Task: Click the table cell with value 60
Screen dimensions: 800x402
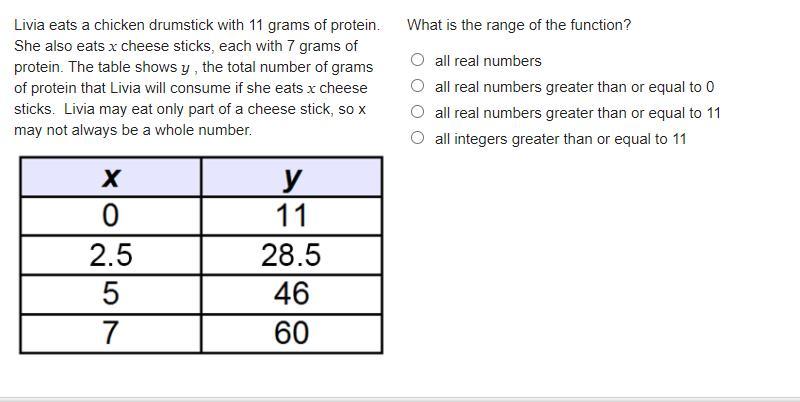Action: (291, 334)
